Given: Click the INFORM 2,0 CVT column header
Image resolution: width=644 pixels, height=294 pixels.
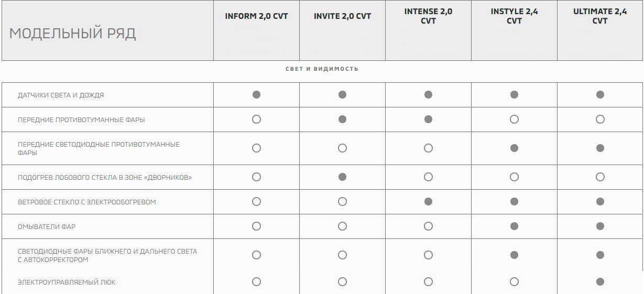Looking at the screenshot, I should pos(256,16).
